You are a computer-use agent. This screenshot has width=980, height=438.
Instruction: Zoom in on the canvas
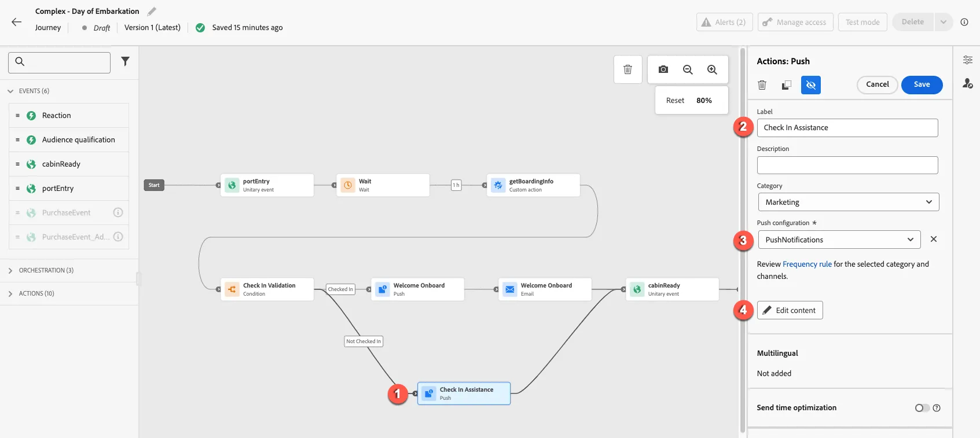[712, 69]
